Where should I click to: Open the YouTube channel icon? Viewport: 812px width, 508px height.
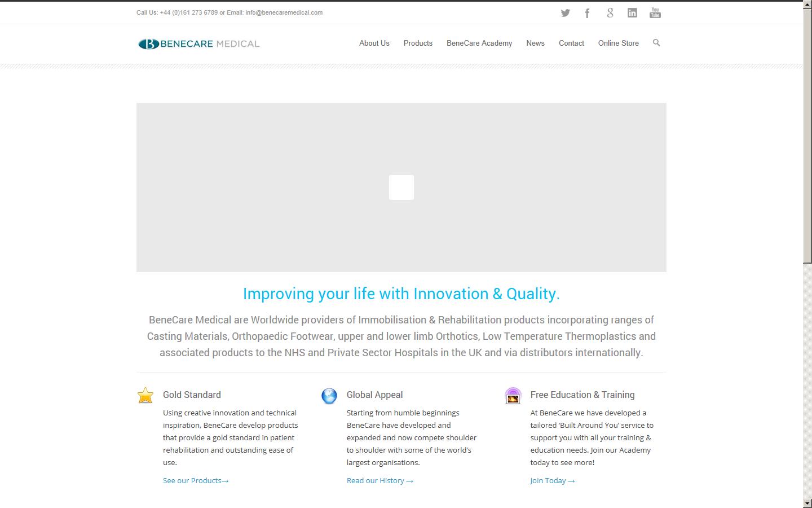coord(655,12)
